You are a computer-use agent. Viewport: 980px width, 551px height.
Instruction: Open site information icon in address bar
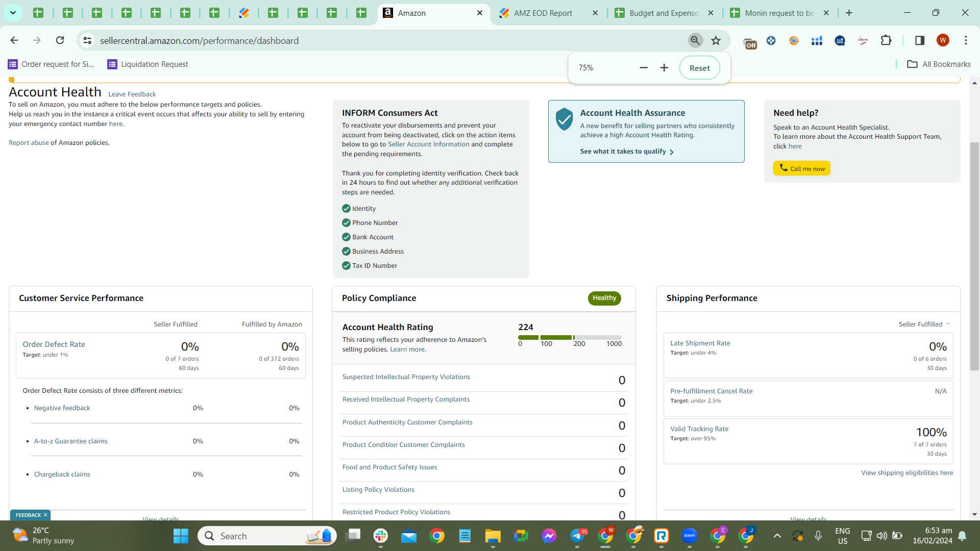(88, 40)
